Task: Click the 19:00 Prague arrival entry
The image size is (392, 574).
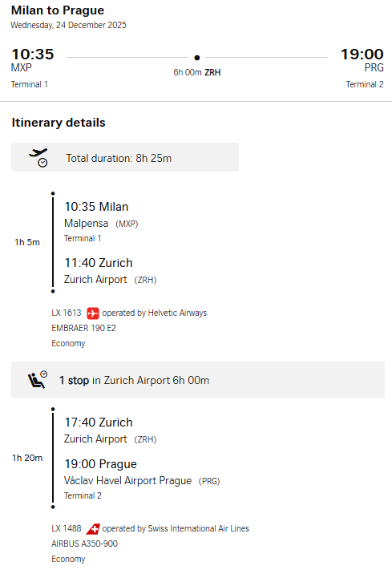Action: [101, 464]
